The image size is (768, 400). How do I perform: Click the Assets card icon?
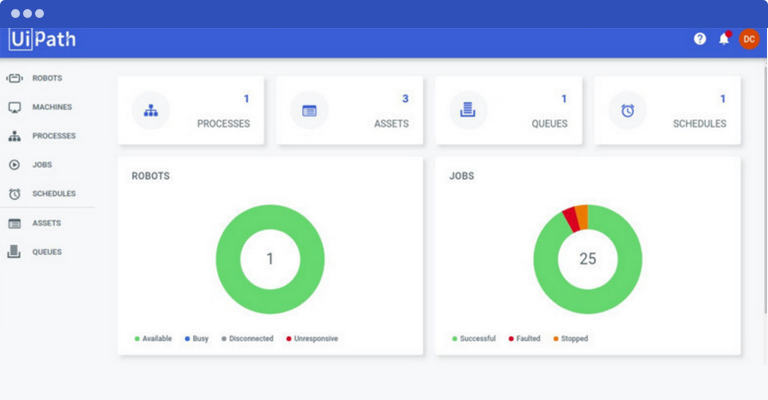point(310,111)
